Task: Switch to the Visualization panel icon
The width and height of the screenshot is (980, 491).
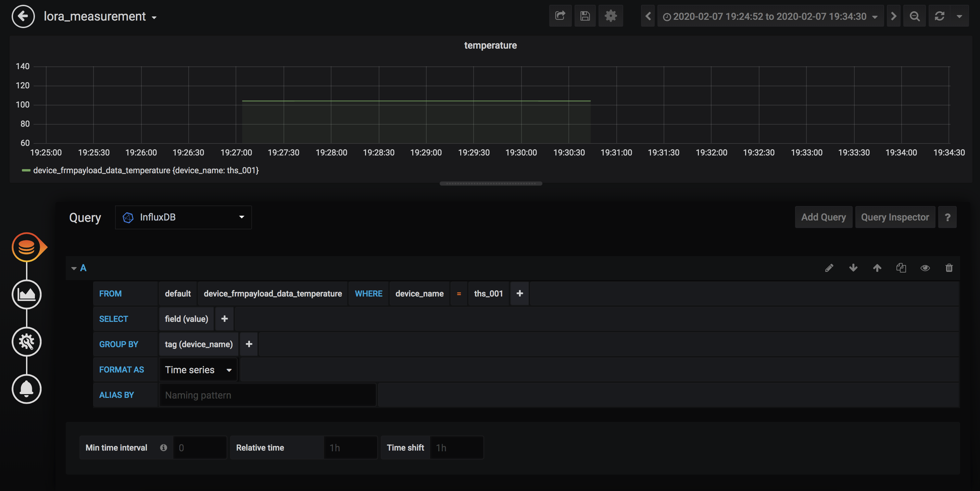Action: pyautogui.click(x=27, y=294)
